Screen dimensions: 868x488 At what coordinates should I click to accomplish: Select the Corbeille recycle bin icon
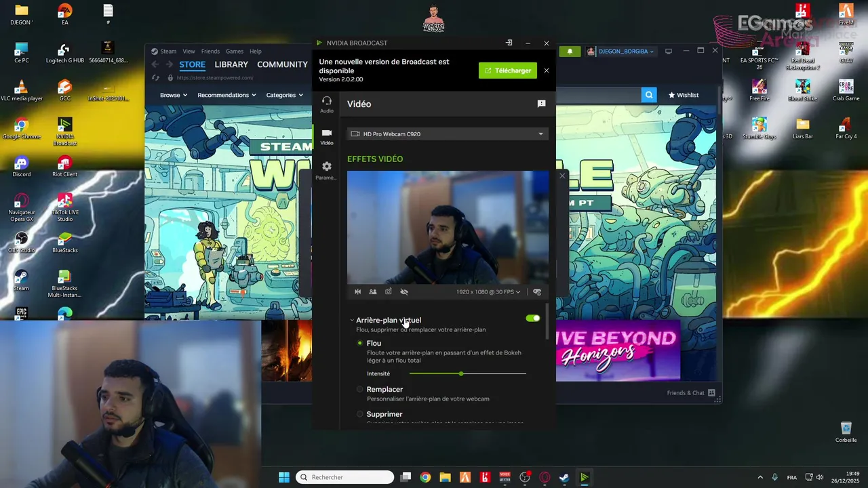[x=846, y=432]
